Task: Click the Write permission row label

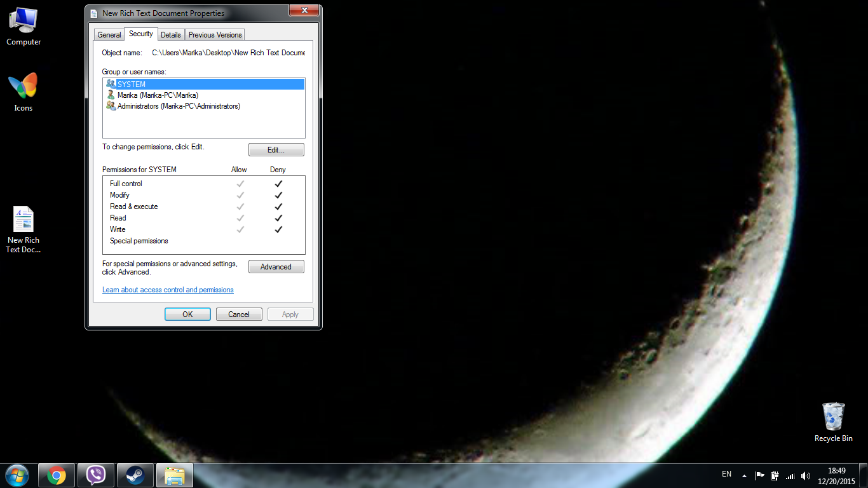Action: coord(118,229)
